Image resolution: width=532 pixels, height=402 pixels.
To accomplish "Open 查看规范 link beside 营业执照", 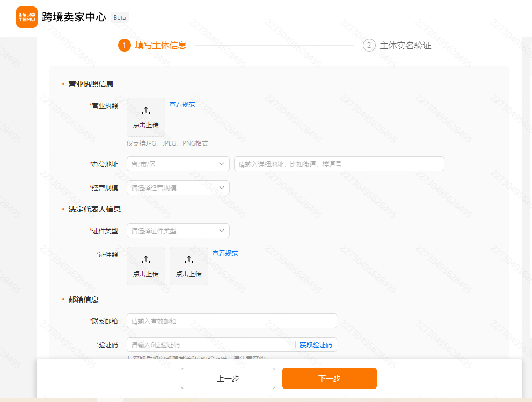I will click(182, 104).
